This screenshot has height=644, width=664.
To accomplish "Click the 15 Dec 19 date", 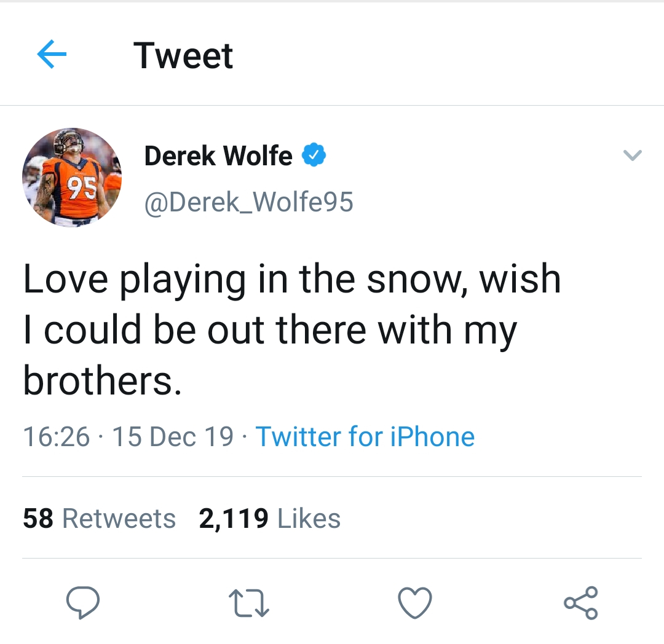I will coord(173,437).
